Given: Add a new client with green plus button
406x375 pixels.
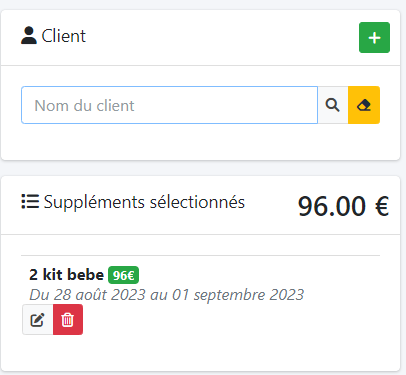Looking at the screenshot, I should (x=374, y=37).
